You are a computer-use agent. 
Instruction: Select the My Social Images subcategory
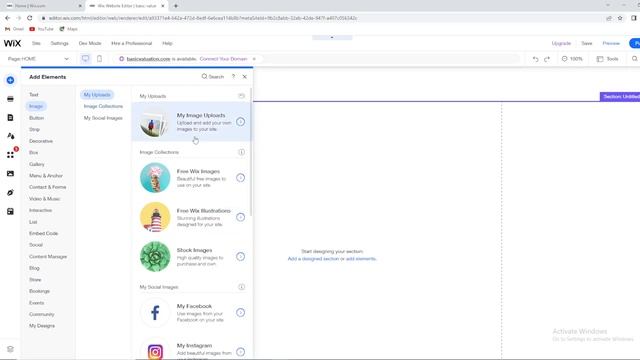click(103, 118)
